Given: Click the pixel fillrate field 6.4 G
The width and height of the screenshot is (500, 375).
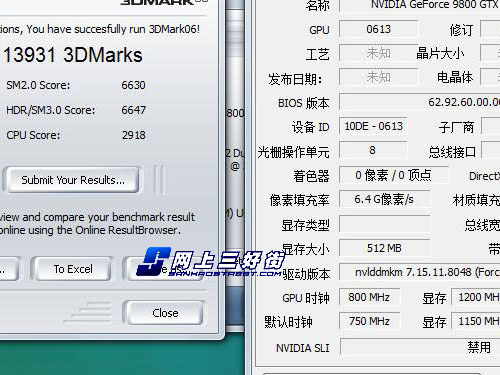Looking at the screenshot, I should click(384, 199).
